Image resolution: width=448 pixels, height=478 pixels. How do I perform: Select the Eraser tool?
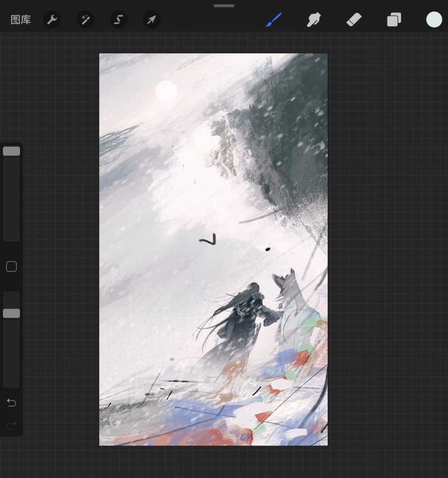pyautogui.click(x=354, y=20)
